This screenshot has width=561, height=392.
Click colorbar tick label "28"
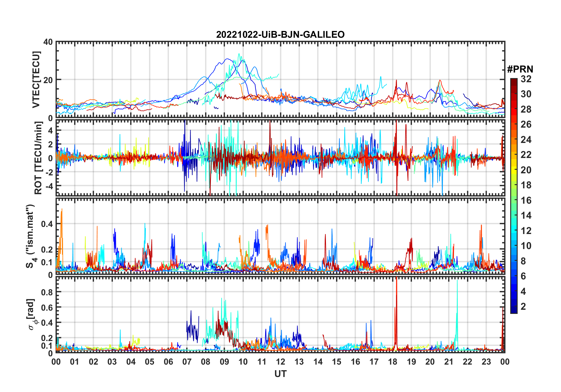(x=526, y=109)
